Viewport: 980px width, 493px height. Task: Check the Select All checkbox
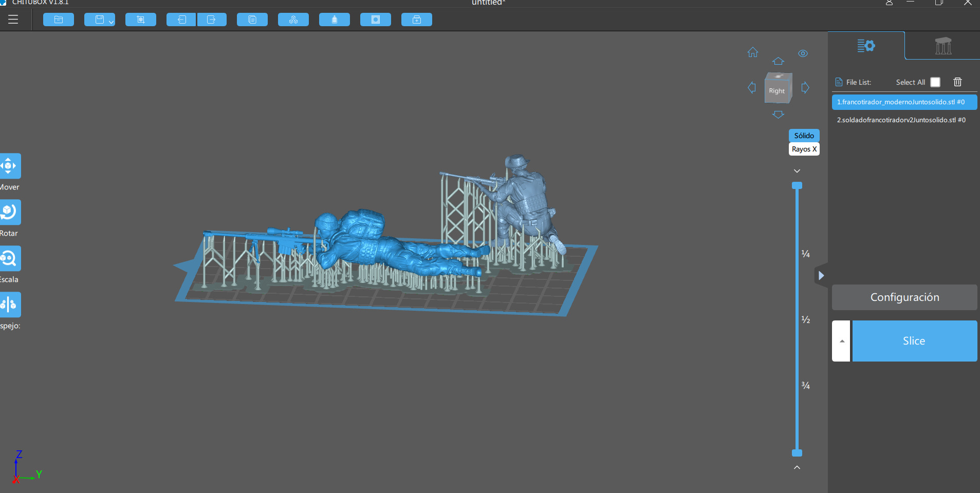pyautogui.click(x=935, y=82)
